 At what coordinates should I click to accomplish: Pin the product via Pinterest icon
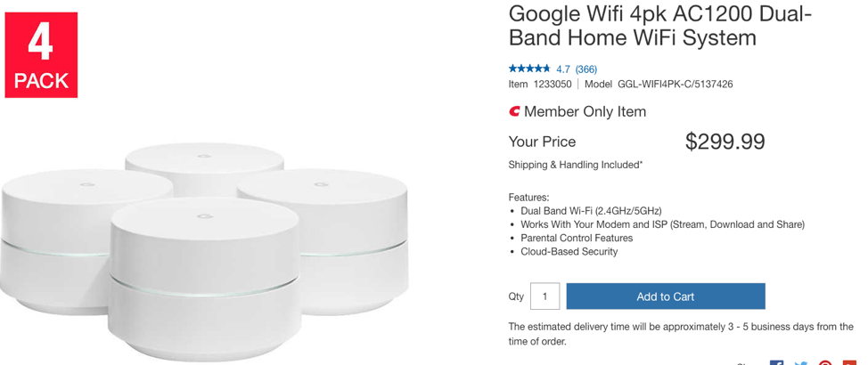tap(825, 362)
